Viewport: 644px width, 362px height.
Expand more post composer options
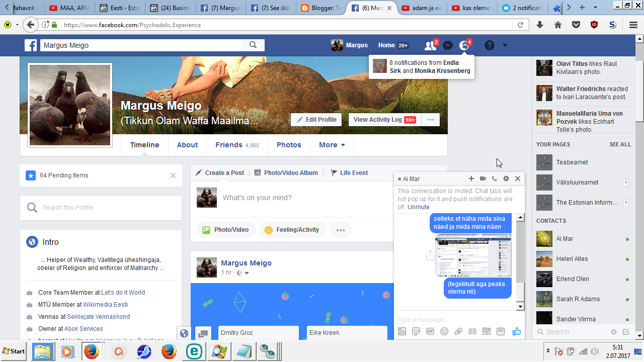click(341, 230)
